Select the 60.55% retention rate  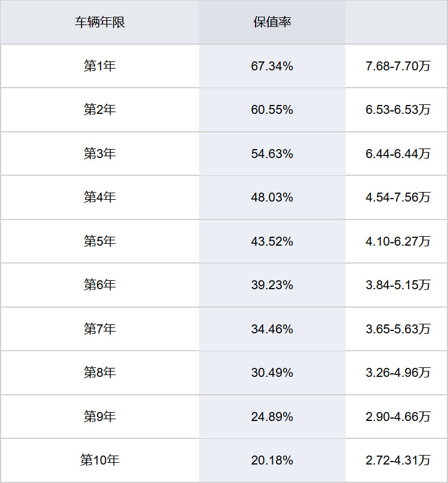[272, 110]
